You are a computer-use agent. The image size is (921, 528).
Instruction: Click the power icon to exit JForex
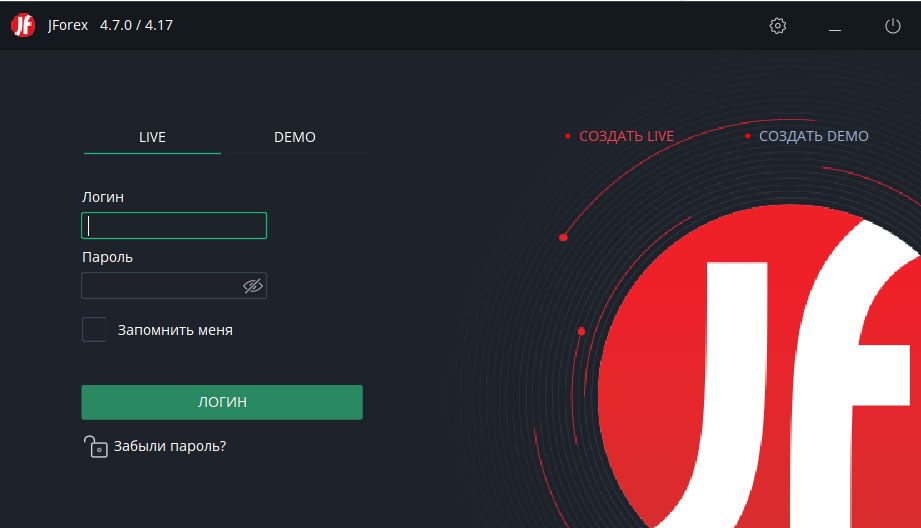coord(893,26)
